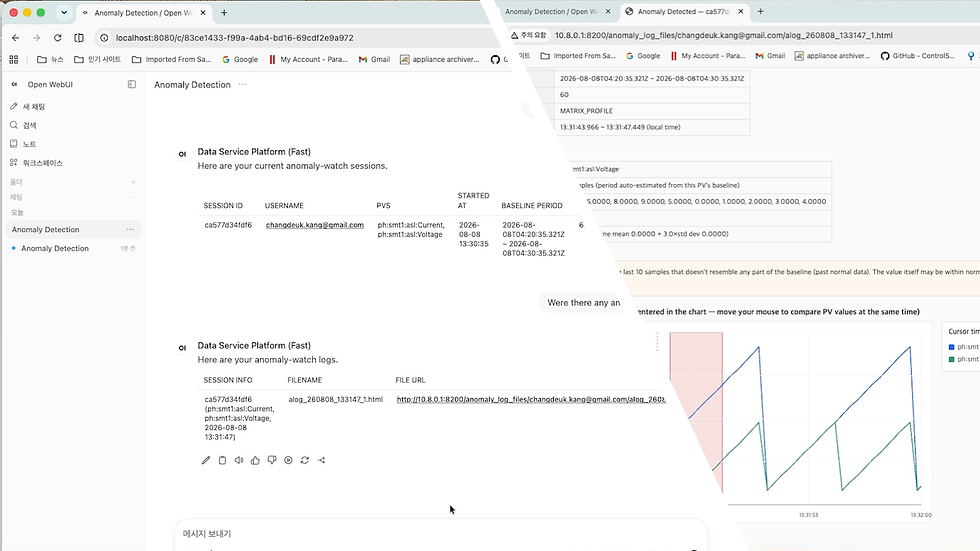Copy the anomaly-watch logs response
Viewport: 980px width, 551px height.
click(x=222, y=460)
